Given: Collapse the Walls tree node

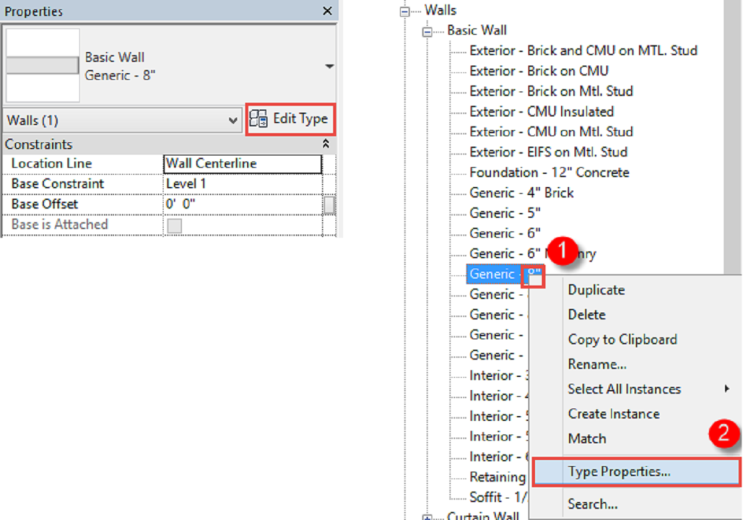Looking at the screenshot, I should pyautogui.click(x=405, y=11).
